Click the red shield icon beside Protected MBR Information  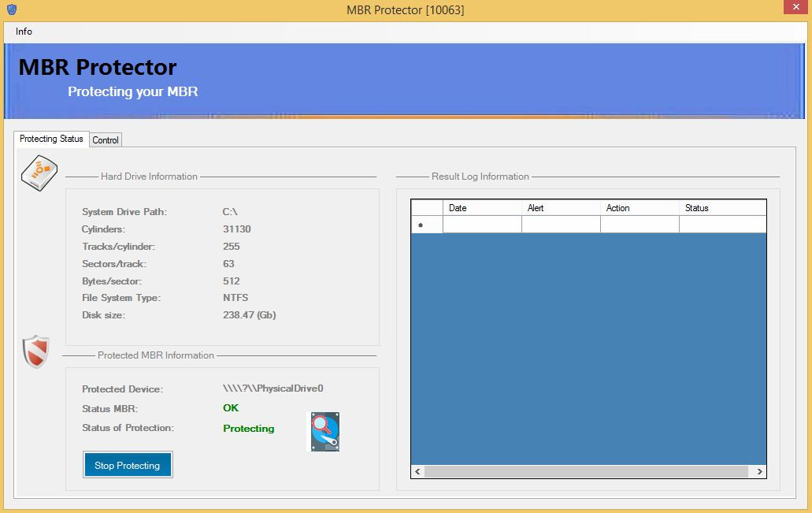click(36, 351)
